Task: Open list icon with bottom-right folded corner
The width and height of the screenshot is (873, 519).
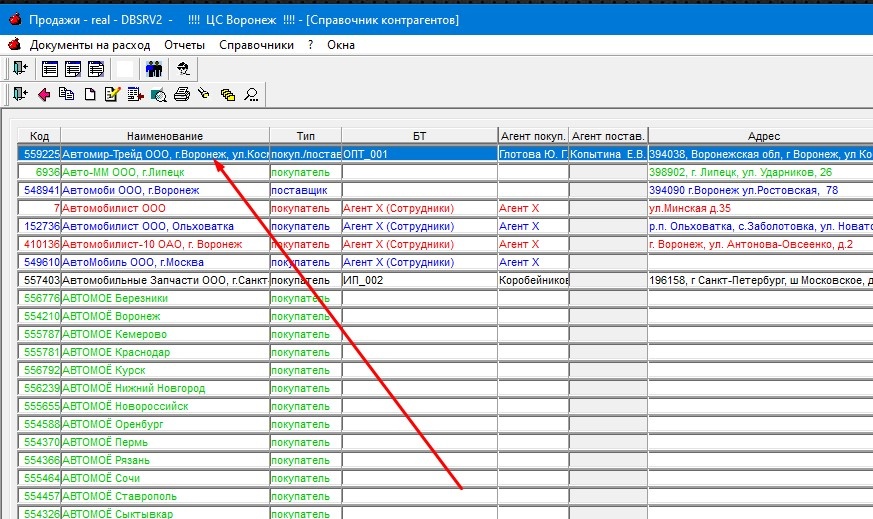Action: pos(73,68)
